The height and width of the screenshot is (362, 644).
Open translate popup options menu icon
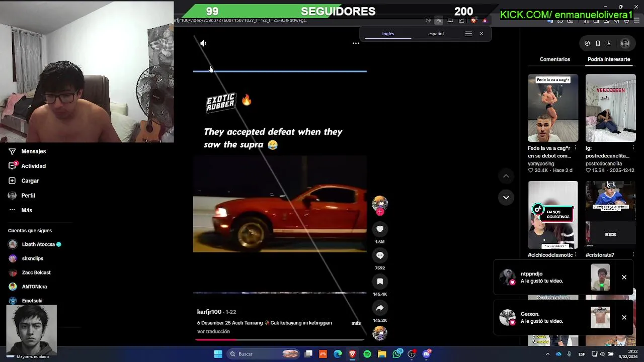[468, 34]
